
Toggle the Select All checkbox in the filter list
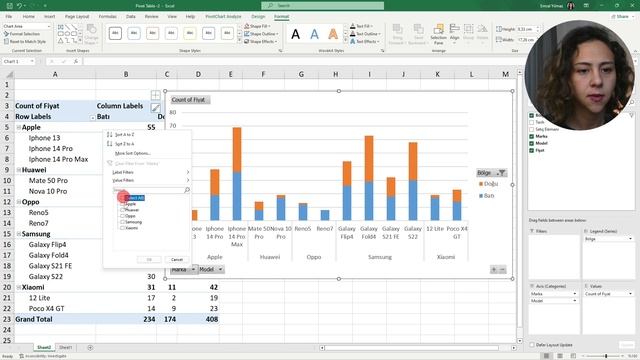coord(122,198)
